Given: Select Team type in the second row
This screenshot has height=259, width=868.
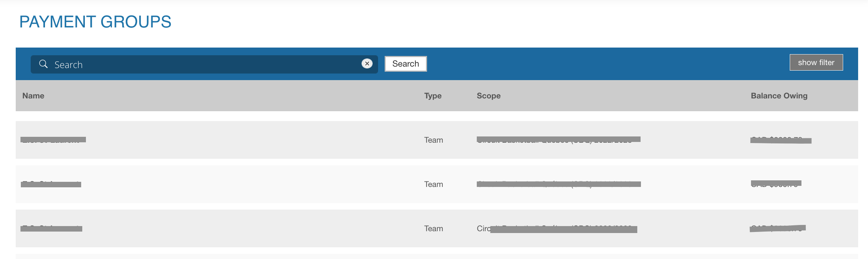Looking at the screenshot, I should pyautogui.click(x=433, y=184).
